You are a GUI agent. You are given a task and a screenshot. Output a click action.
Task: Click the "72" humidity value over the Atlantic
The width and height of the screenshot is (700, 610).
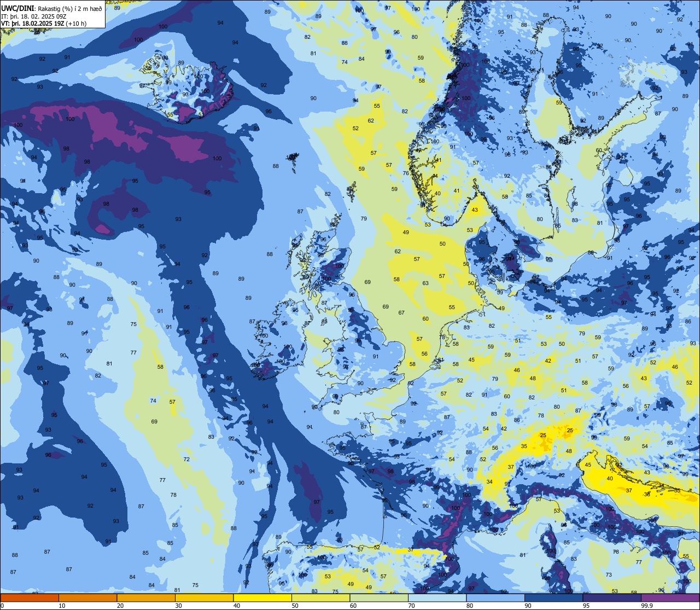(186, 459)
